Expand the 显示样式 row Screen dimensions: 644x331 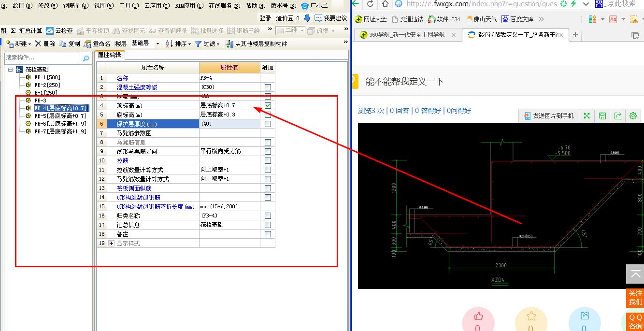[x=112, y=244]
